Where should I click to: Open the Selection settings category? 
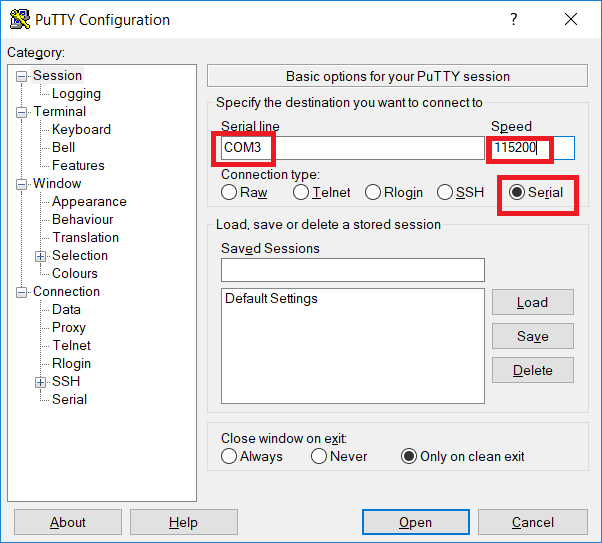(80, 255)
